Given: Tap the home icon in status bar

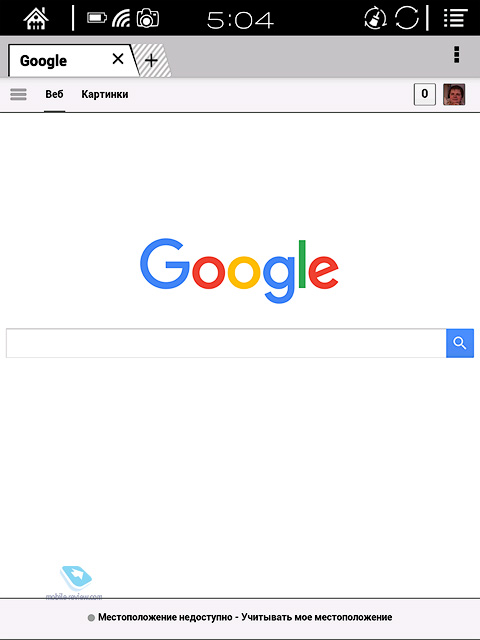Looking at the screenshot, I should [36, 18].
